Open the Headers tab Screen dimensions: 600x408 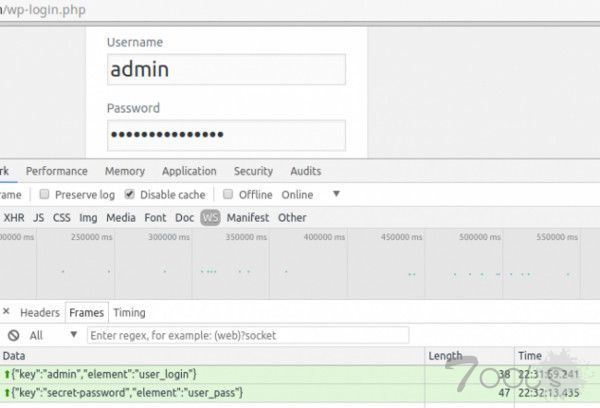(x=40, y=313)
